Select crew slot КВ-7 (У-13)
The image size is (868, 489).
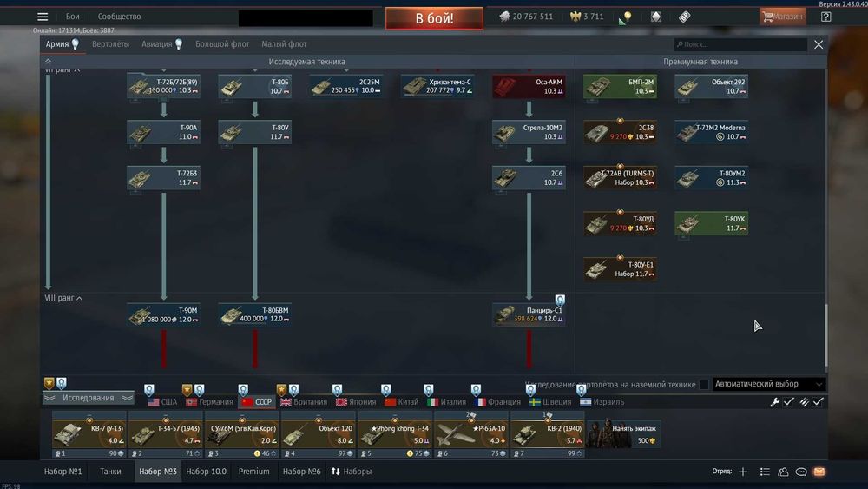(x=89, y=434)
